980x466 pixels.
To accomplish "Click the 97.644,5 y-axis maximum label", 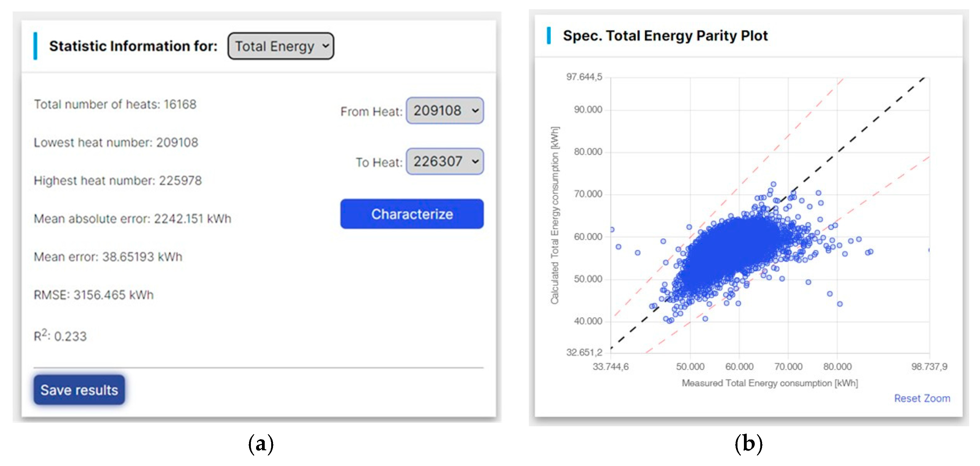I will [x=584, y=77].
